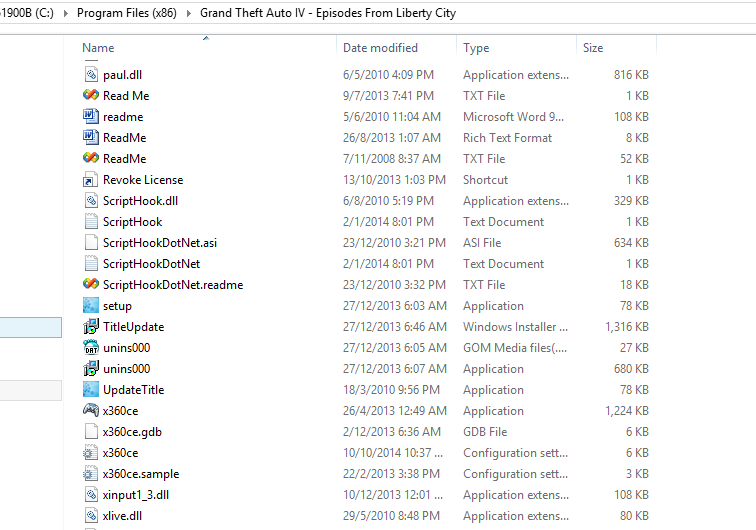The image size is (756, 530).
Task: Click the ScriptHookDotNet.asi file icon
Action: point(91,243)
